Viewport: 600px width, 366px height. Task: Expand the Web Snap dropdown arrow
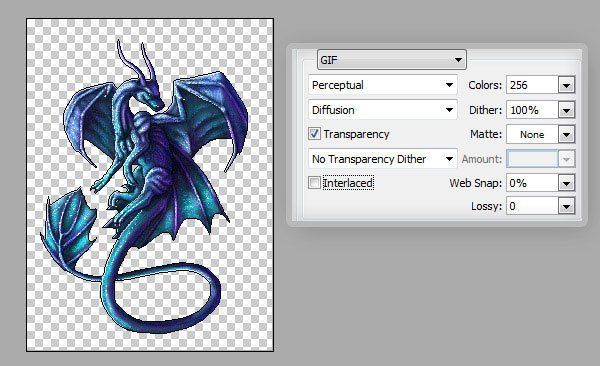566,183
